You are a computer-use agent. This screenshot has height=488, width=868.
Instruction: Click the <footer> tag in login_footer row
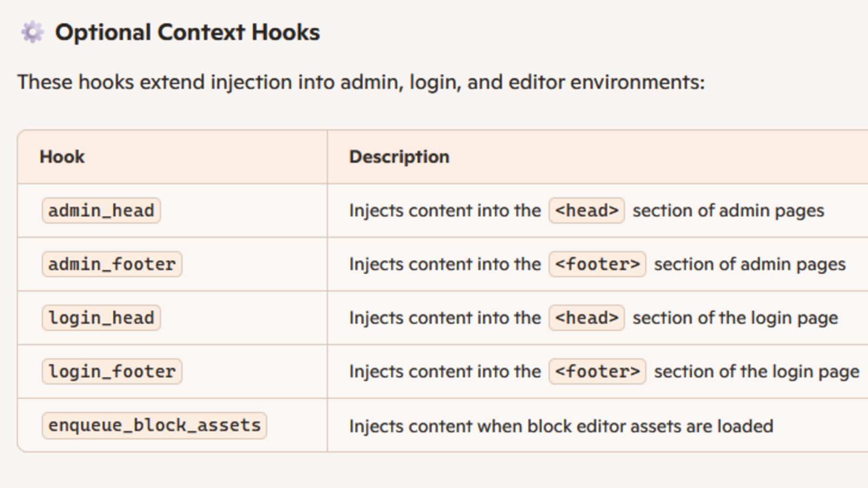pos(597,371)
